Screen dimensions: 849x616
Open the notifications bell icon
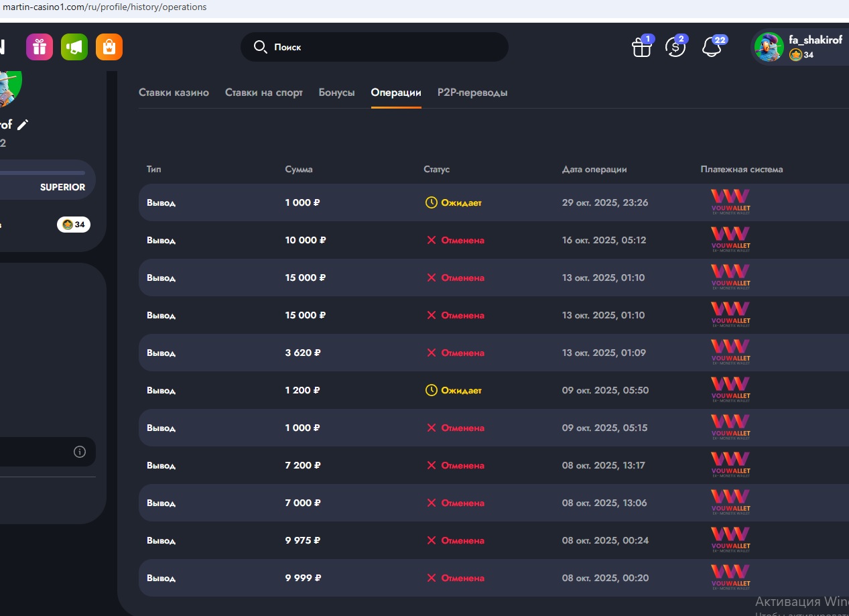712,47
